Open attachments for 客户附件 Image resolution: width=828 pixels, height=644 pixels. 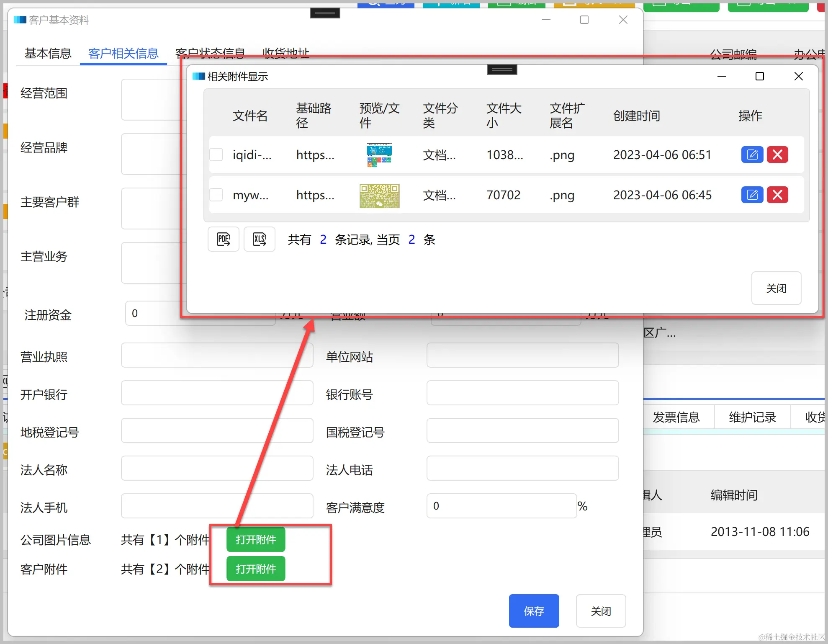255,569
